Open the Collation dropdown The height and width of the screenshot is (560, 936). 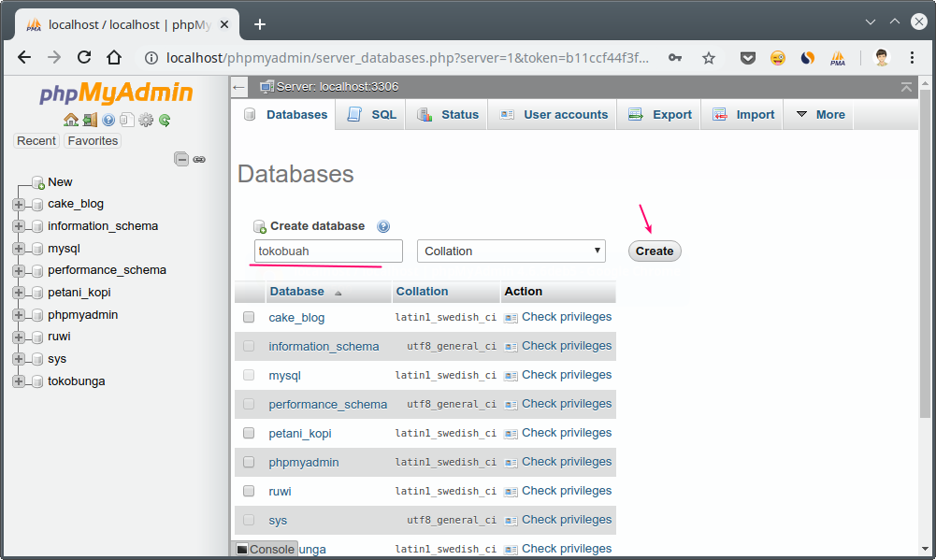click(511, 251)
